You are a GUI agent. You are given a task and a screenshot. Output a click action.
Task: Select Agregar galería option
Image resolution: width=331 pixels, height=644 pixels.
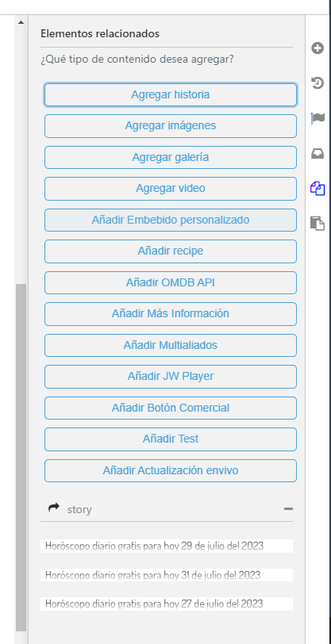(171, 157)
